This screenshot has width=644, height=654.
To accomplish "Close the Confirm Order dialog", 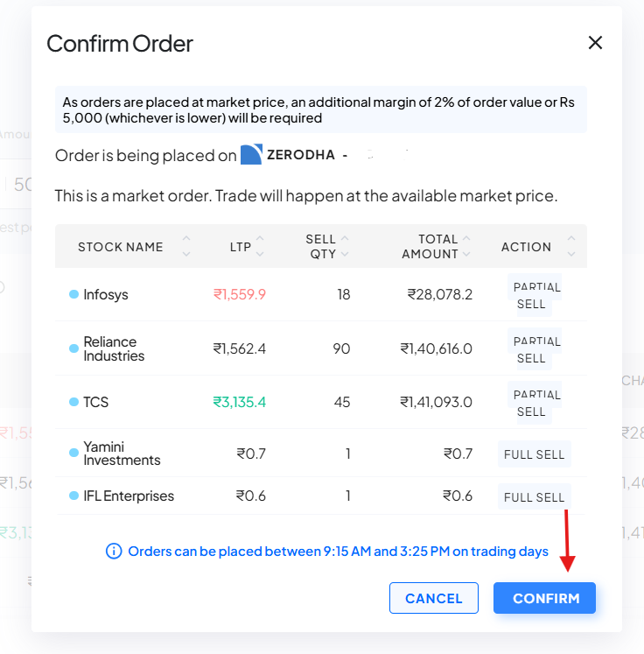I will tap(595, 43).
